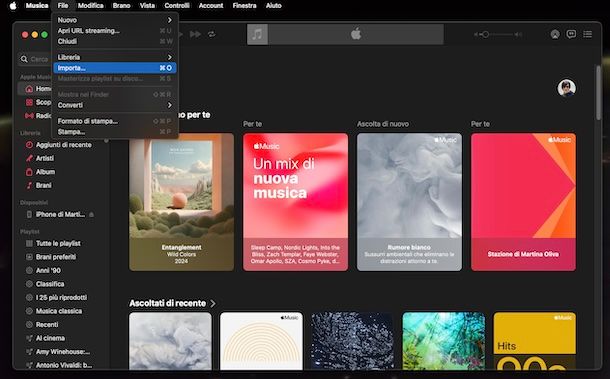Screen dimensions: 610x379
Task: Adjust the volume slider knob
Action: coord(486,35)
